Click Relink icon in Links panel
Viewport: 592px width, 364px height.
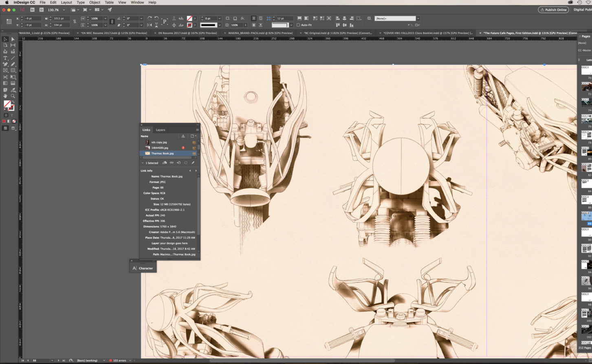coord(172,163)
